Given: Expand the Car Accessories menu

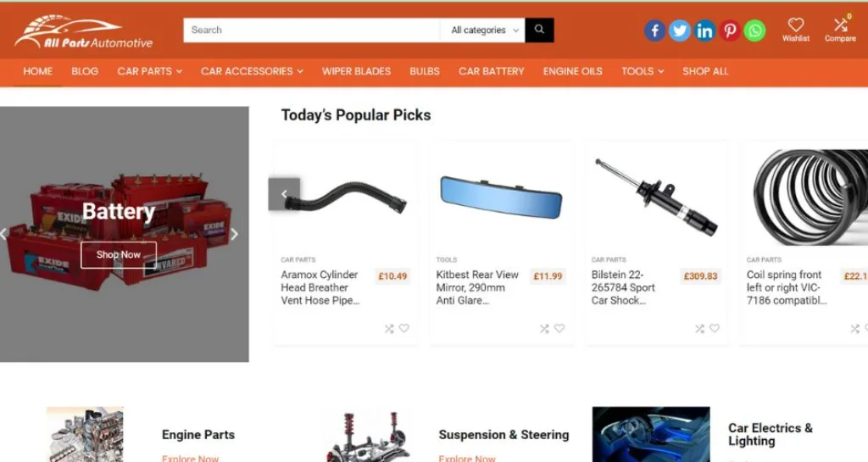Looking at the screenshot, I should (x=252, y=71).
